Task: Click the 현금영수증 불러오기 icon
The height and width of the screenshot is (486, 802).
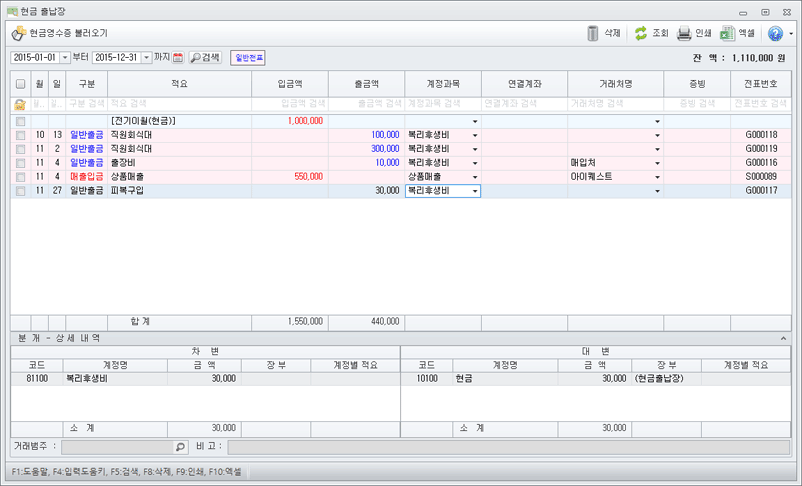Action: 19,33
